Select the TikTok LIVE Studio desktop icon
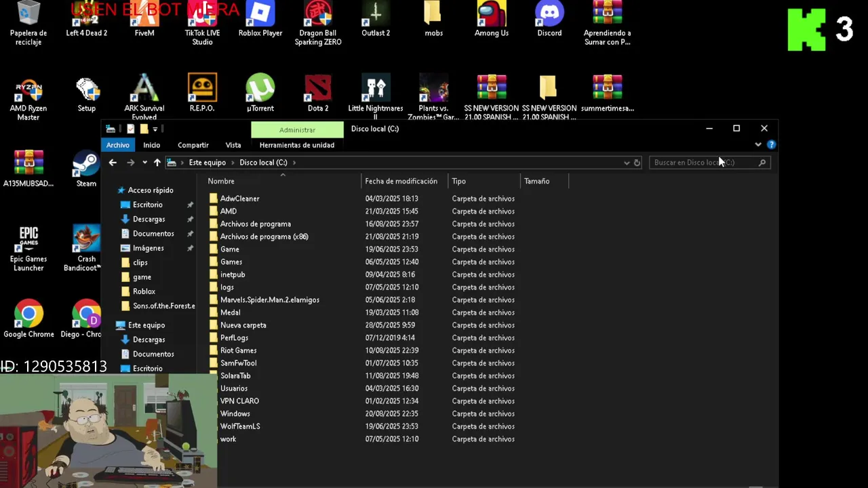The image size is (868, 488). [x=202, y=24]
